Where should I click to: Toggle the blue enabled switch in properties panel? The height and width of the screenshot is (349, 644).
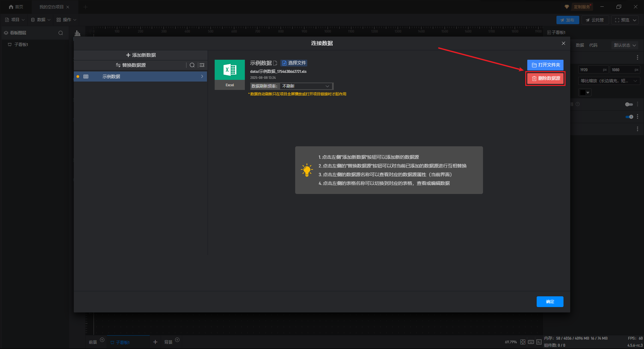click(x=629, y=117)
